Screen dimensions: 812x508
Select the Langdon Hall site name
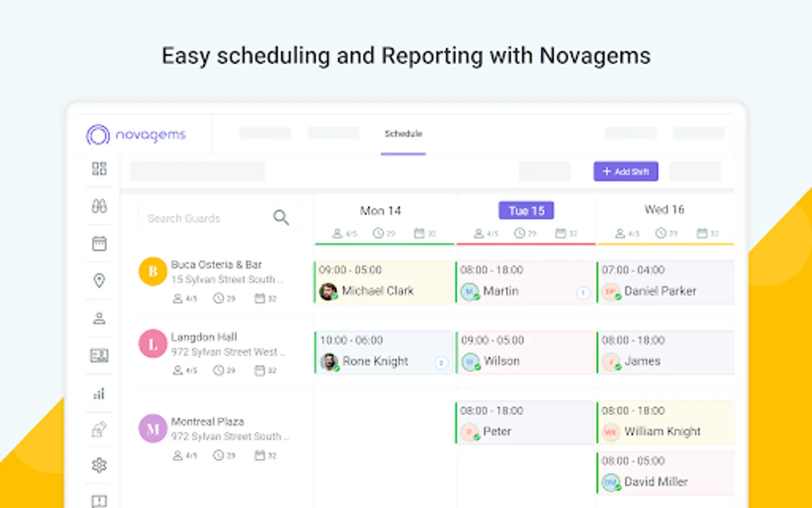pyautogui.click(x=204, y=337)
